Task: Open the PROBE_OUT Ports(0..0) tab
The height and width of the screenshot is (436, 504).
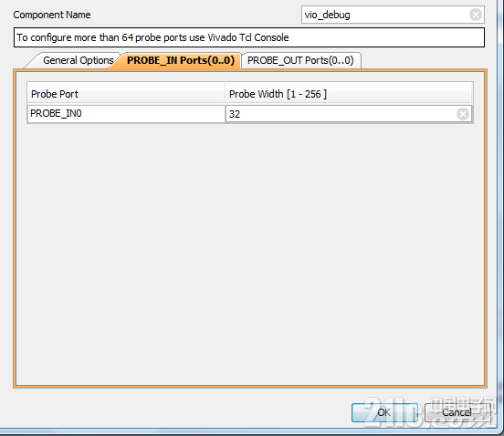Action: click(300, 60)
